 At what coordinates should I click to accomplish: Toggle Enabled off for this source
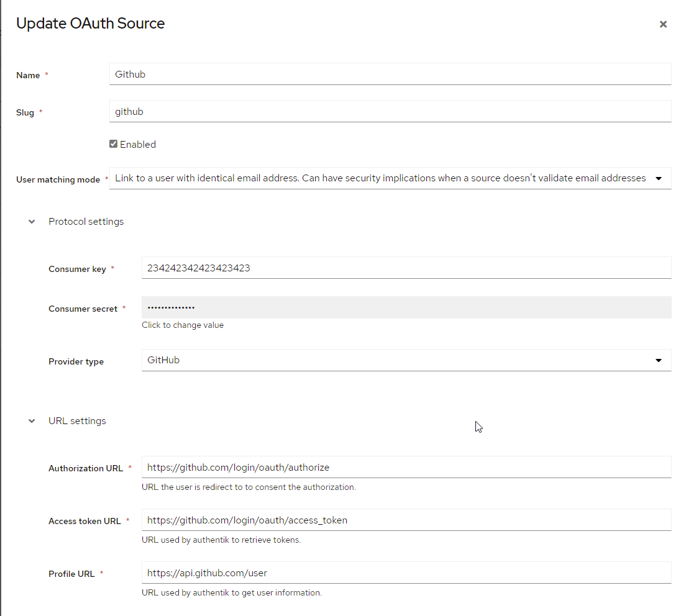click(x=113, y=143)
